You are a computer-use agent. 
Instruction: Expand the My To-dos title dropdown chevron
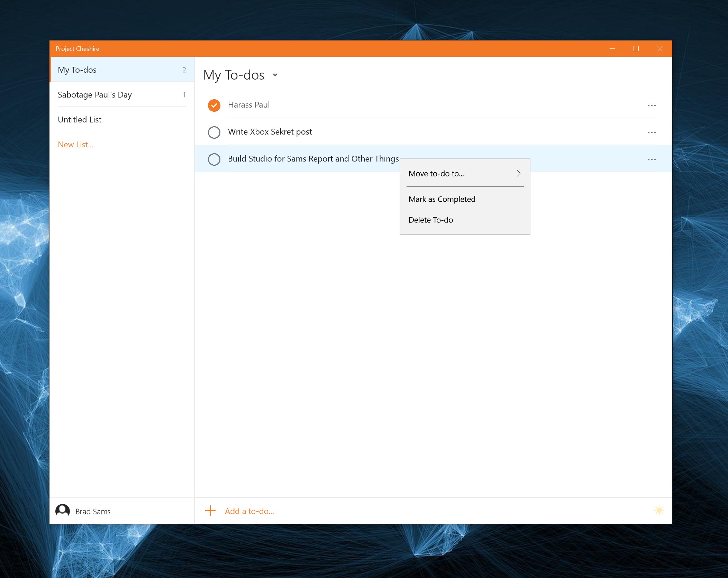(x=275, y=75)
